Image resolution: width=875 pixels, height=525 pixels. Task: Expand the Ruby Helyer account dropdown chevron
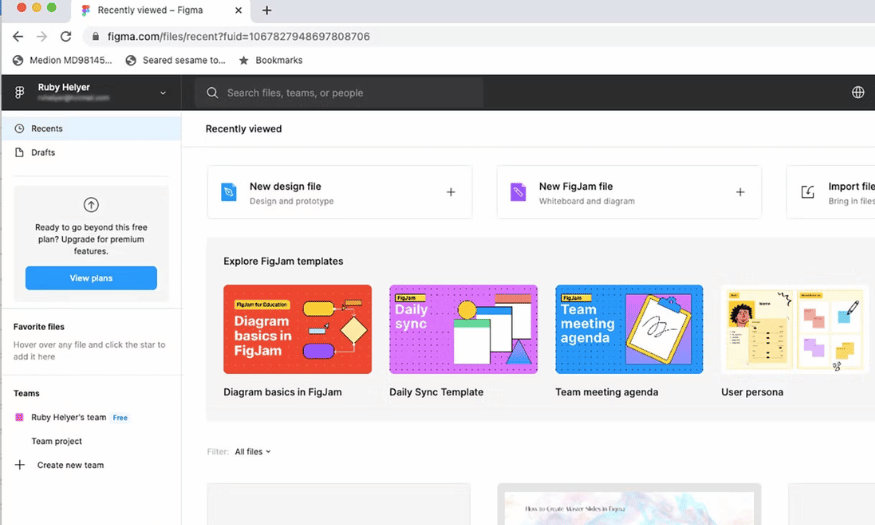(163, 93)
